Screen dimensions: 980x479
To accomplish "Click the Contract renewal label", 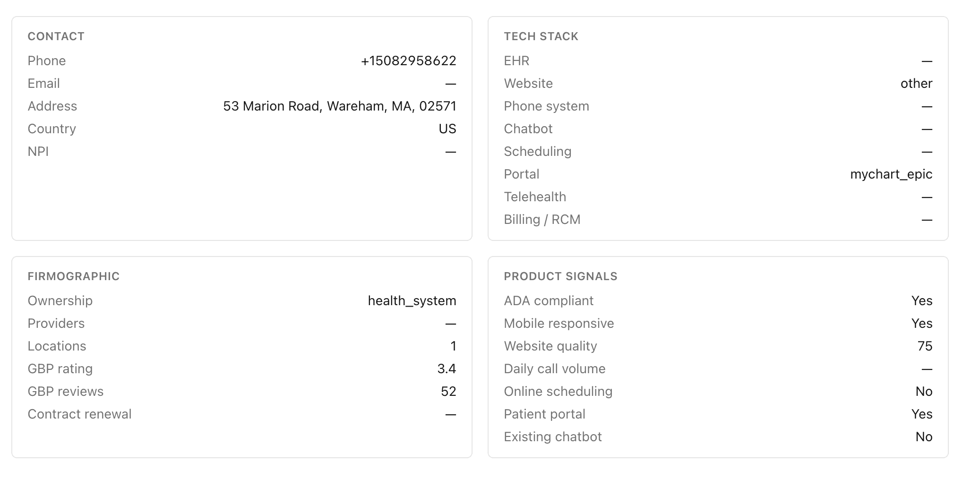I will tap(79, 414).
